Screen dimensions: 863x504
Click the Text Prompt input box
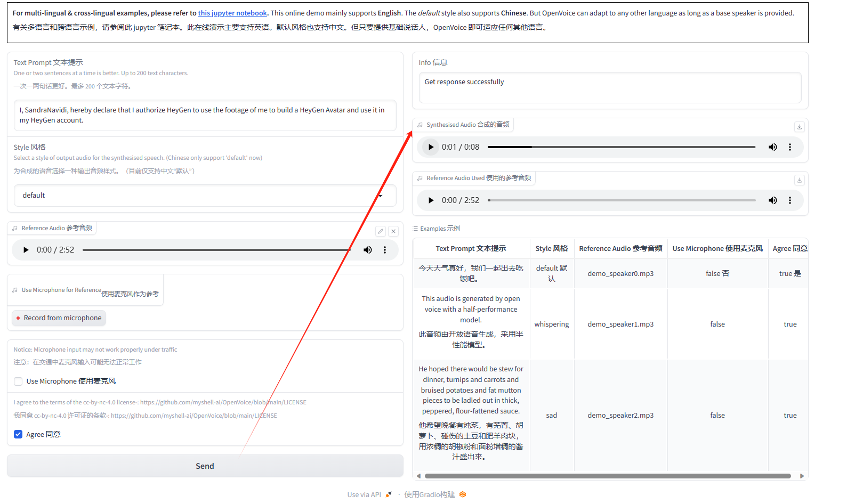point(205,115)
